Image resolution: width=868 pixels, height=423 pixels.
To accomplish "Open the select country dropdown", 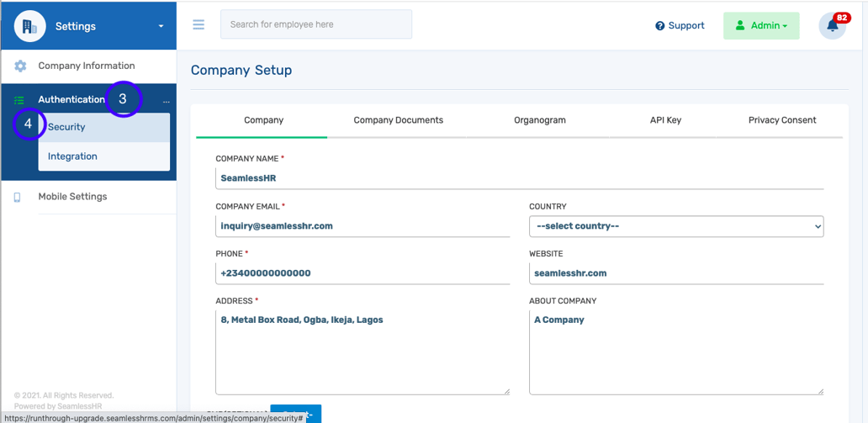I will pos(675,226).
